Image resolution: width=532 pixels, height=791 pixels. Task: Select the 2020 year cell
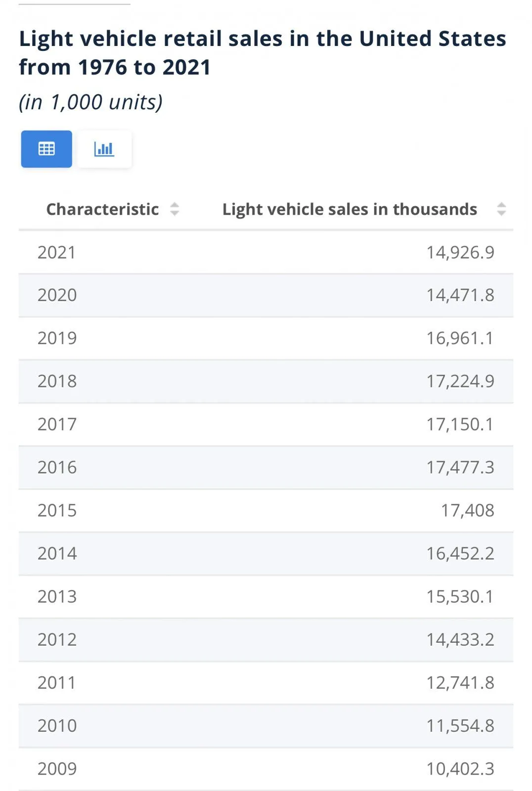coord(57,295)
